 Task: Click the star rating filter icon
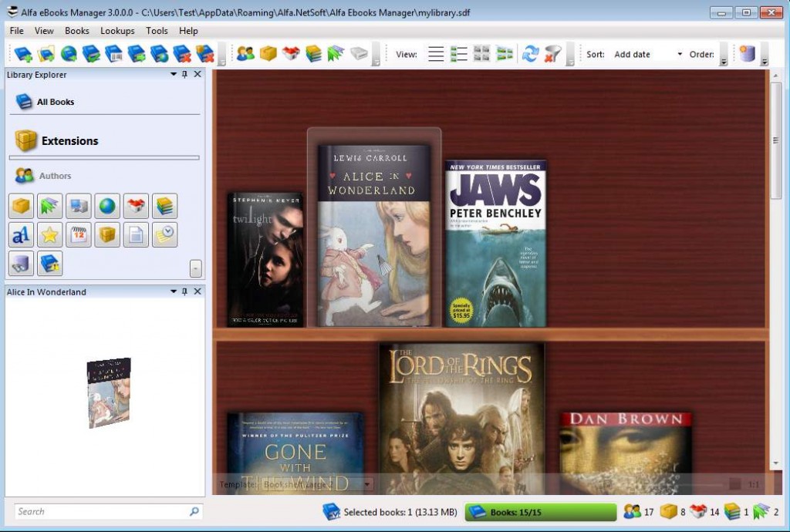click(49, 234)
